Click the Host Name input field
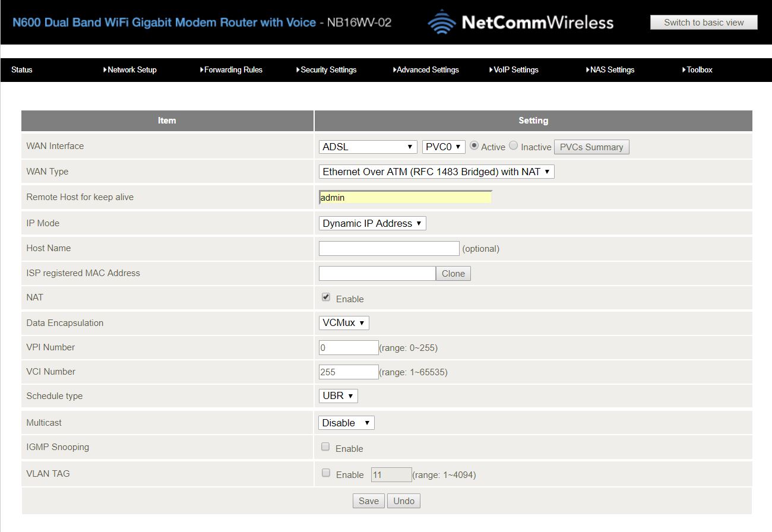 point(389,248)
